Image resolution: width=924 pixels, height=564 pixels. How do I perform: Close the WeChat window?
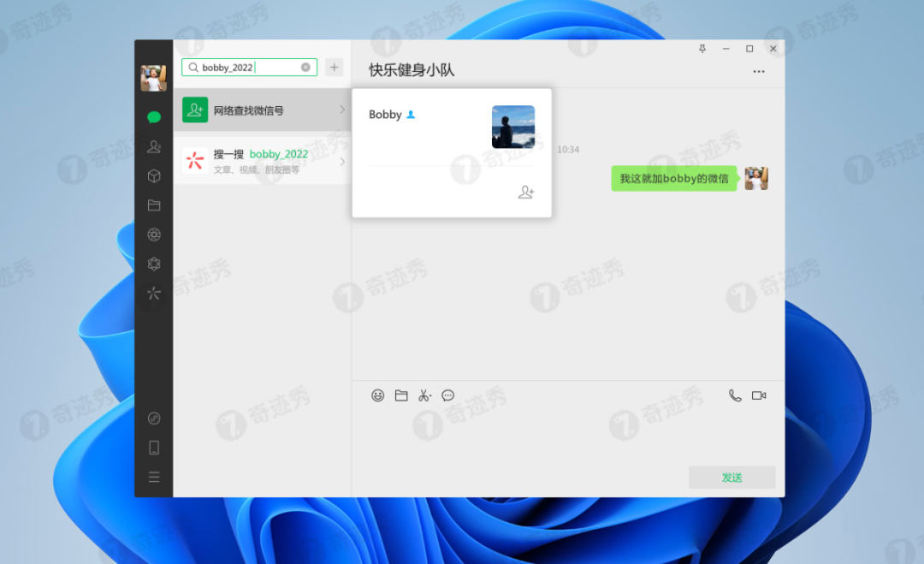(773, 48)
